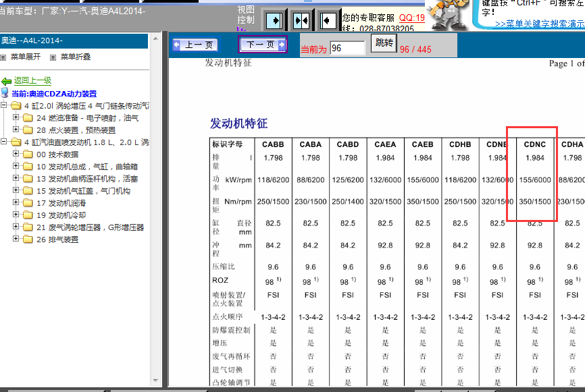Go to next page with 下一页
Screen dimensions: 585x392
[x=263, y=45]
